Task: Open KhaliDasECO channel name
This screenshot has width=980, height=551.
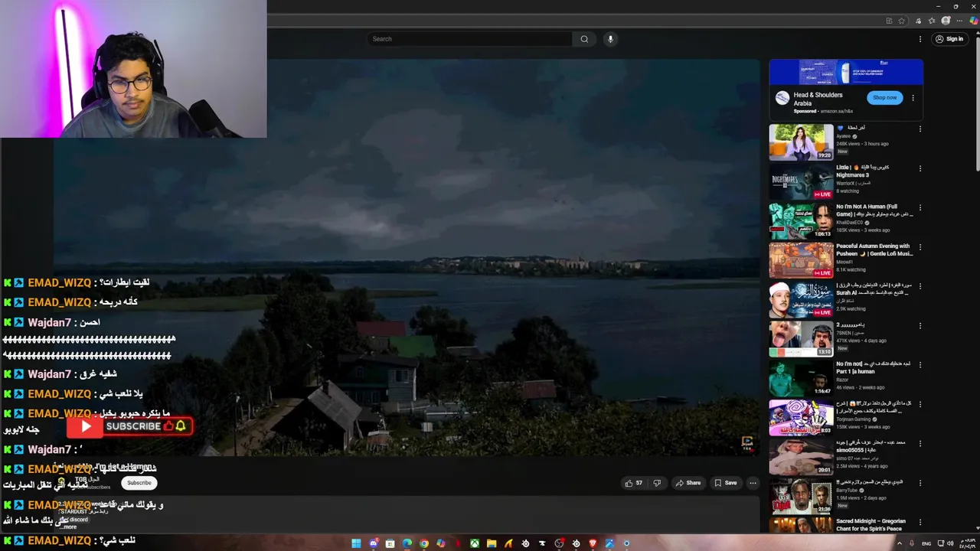Action: [x=850, y=223]
